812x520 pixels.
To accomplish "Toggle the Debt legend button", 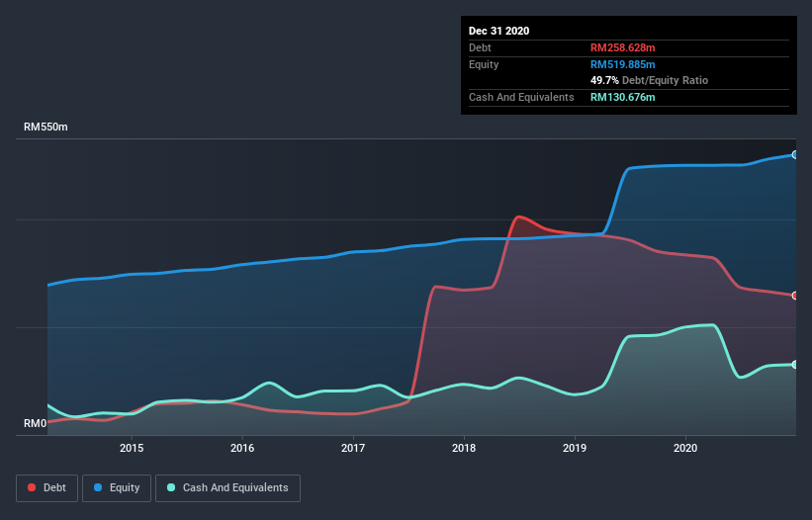I will 47,488.
